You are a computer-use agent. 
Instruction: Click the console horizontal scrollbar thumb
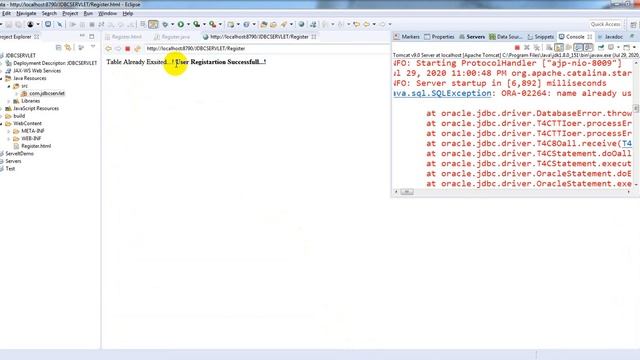[x=407, y=192]
